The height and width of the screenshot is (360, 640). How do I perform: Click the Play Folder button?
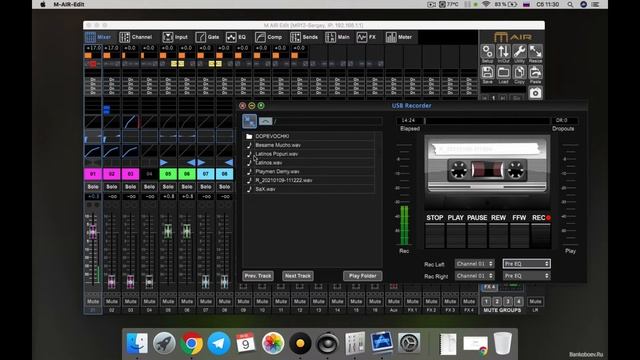[x=362, y=276]
